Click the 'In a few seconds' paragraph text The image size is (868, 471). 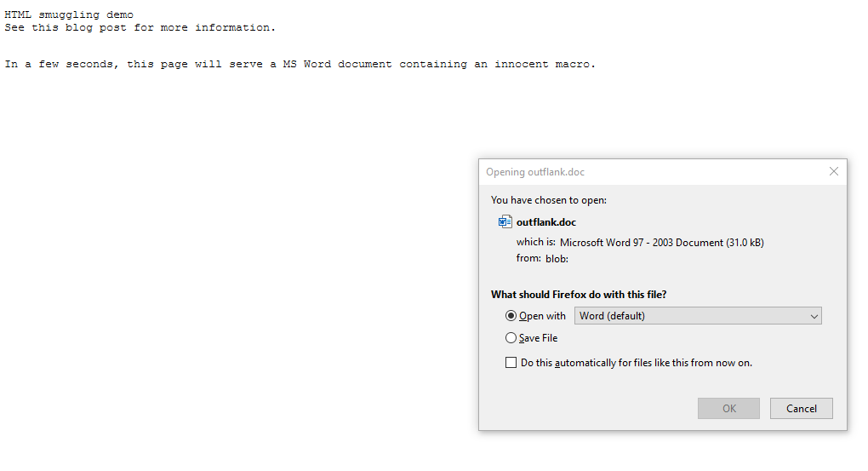tap(300, 64)
